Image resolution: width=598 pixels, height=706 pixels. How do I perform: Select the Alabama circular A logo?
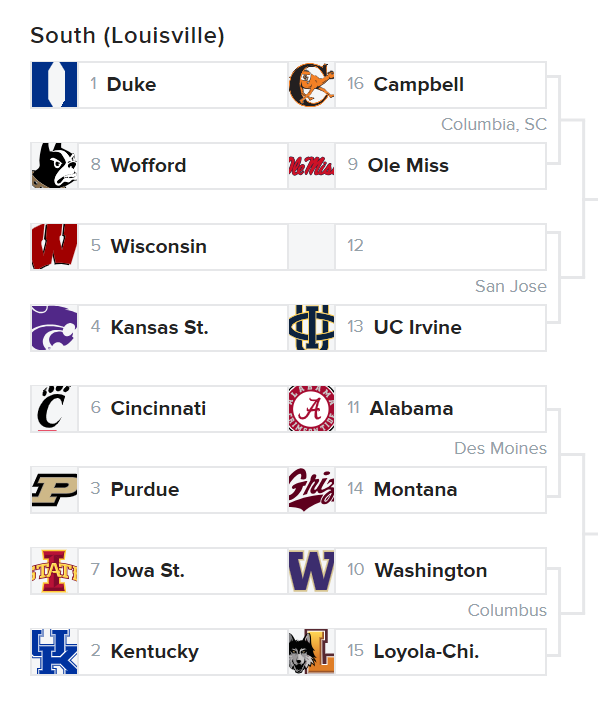[312, 409]
